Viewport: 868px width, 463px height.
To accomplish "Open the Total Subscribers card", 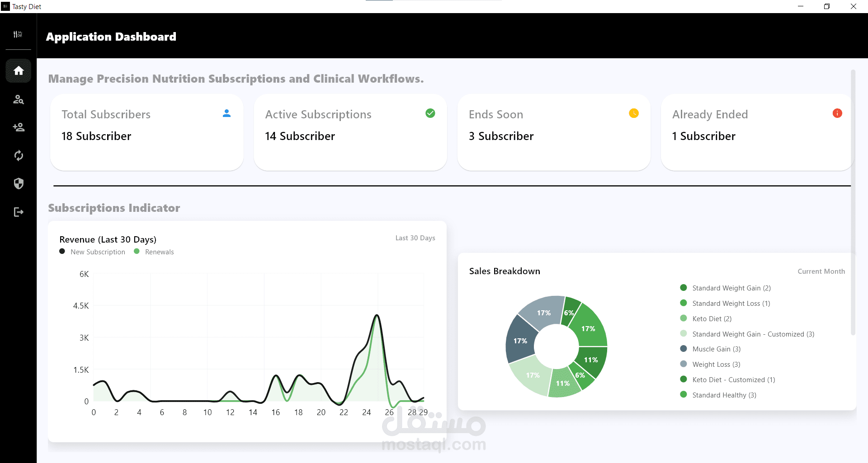I will click(x=147, y=132).
